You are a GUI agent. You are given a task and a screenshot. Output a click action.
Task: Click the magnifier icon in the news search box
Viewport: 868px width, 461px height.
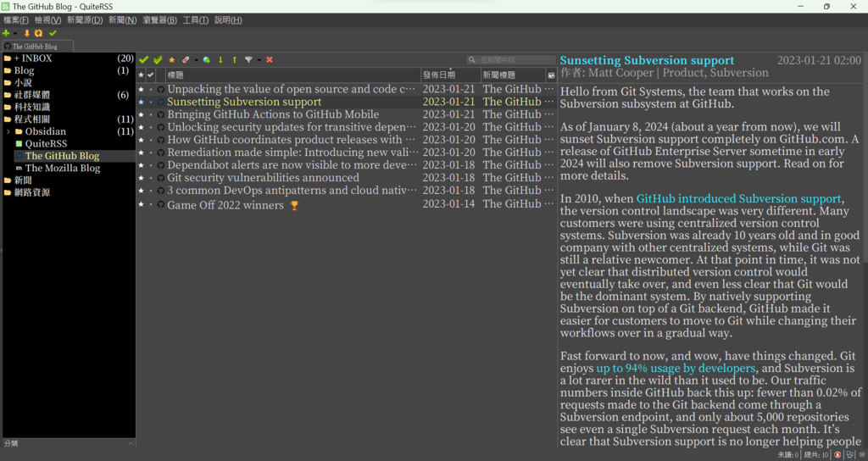point(472,60)
